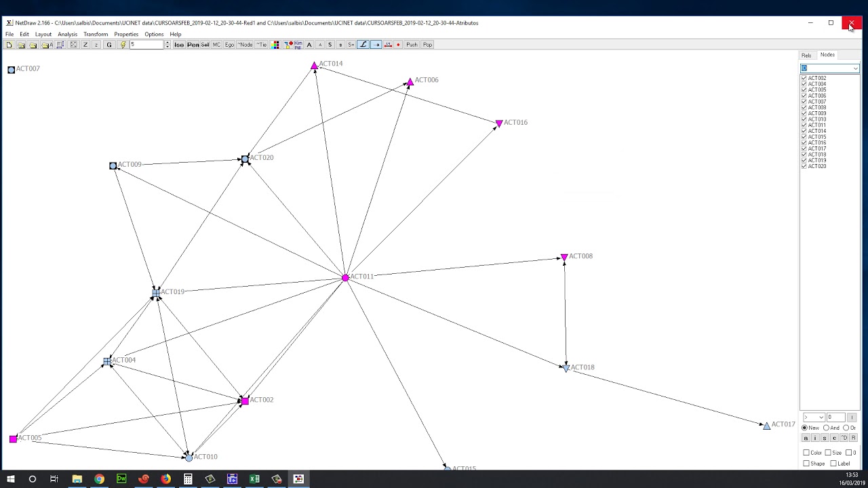Enable the Size checkbox
Screen dimensions: 868x488
click(x=828, y=453)
